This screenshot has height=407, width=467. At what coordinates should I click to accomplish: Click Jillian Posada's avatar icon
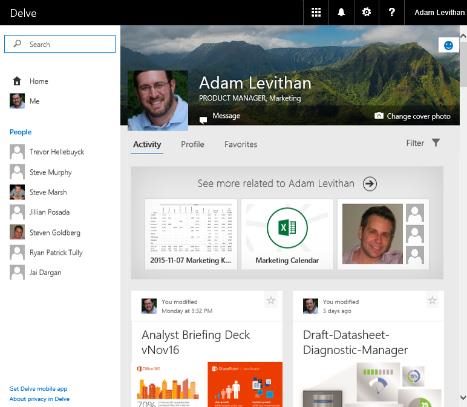17,212
